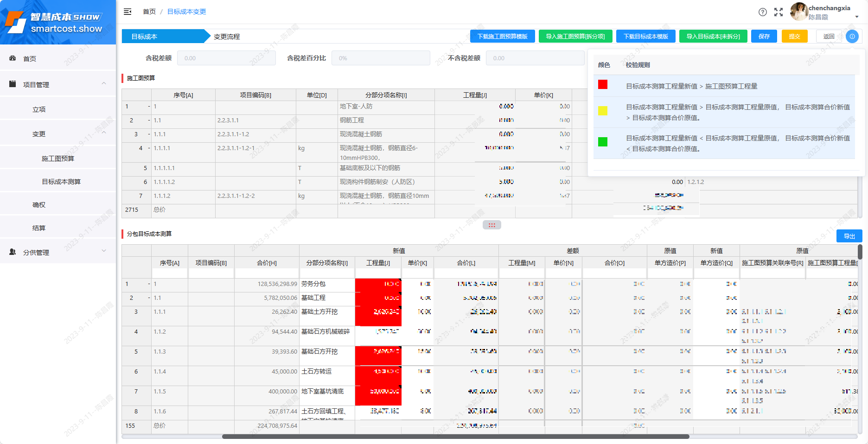
Task: Collapse the 项目管理 menu section
Action: (x=104, y=84)
